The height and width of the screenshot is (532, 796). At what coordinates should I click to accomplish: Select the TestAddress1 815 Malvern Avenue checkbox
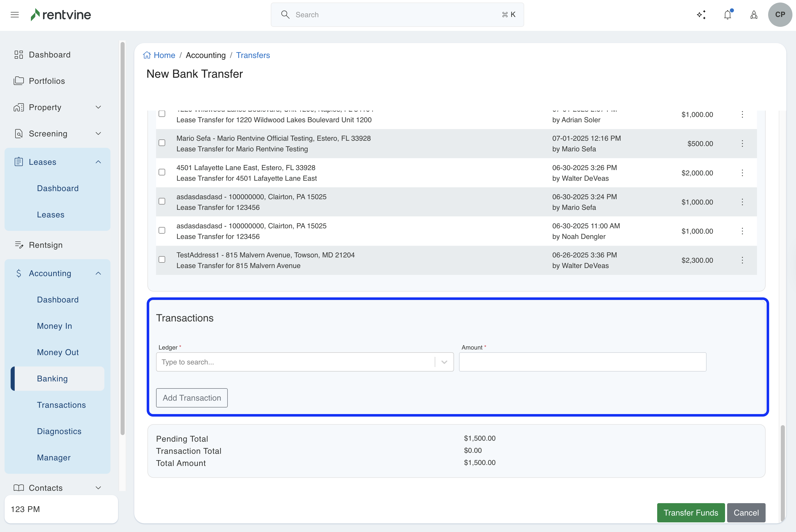point(162,260)
